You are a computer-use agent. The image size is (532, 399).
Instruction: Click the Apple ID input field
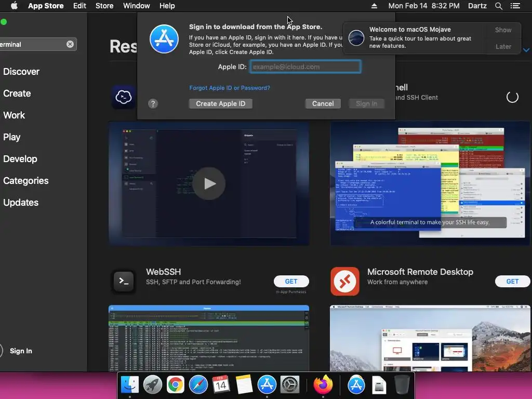click(305, 66)
